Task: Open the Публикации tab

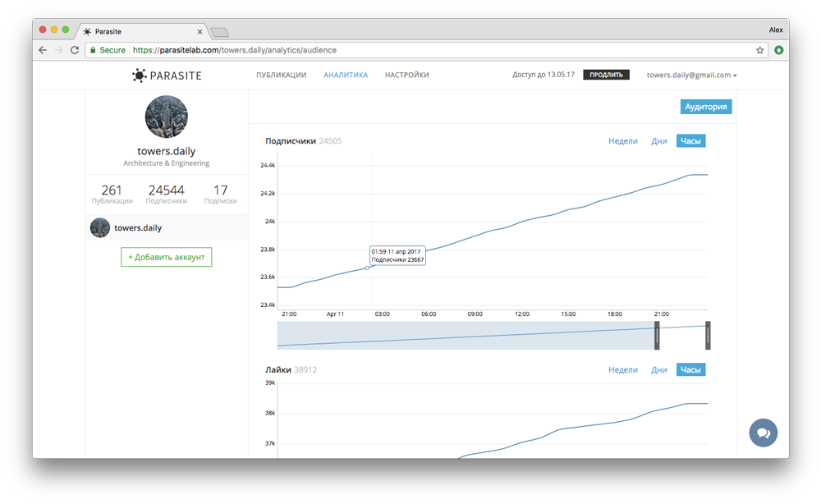Action: point(281,76)
